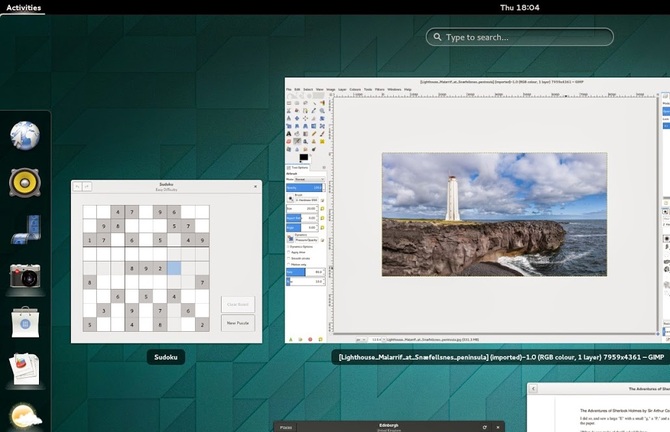670x432 pixels.
Task: Select the Airbrush tool in GIMP toolbox
Action: tap(297, 141)
